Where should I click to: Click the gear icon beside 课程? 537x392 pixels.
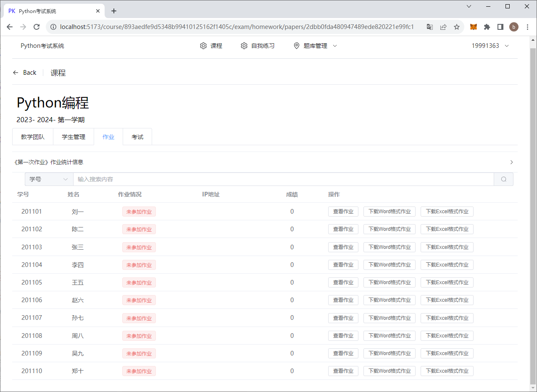coord(203,46)
